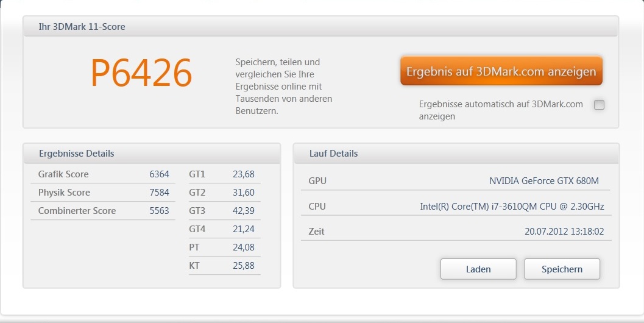The image size is (644, 323).
Task: Click the GT1 result 23,68
Action: pos(244,174)
